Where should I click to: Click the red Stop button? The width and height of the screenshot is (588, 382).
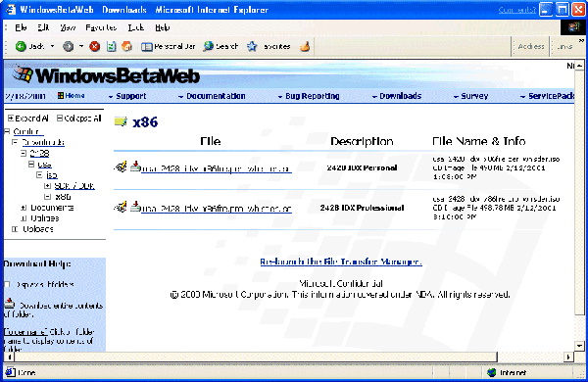95,46
